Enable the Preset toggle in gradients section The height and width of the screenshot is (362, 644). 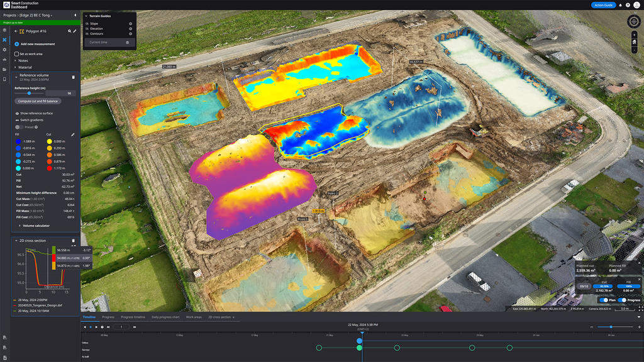(19, 127)
